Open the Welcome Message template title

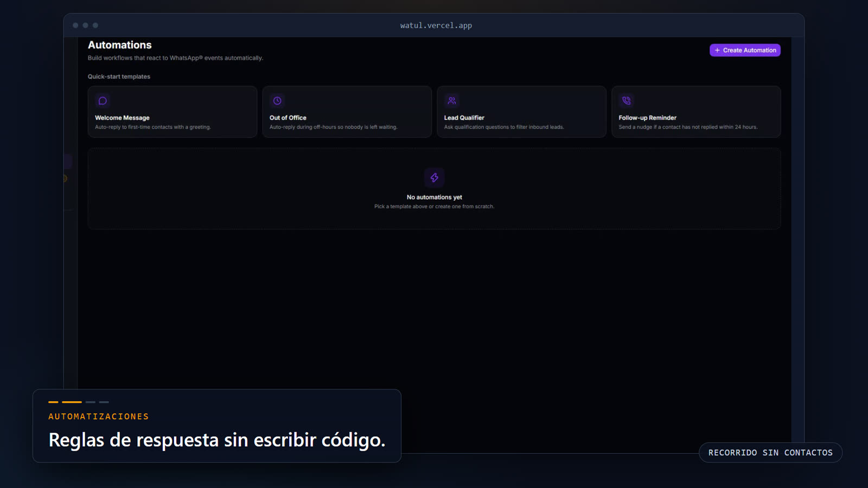122,118
